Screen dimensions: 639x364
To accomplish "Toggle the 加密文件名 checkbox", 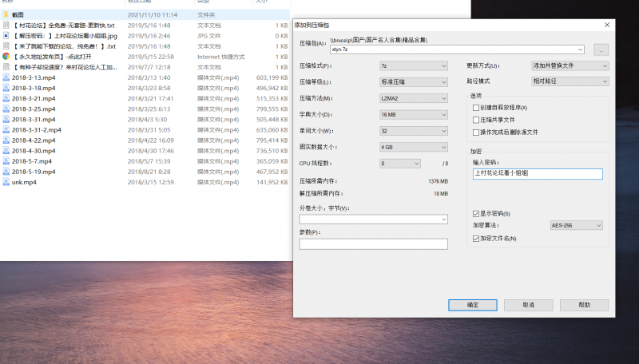I will tap(476, 238).
